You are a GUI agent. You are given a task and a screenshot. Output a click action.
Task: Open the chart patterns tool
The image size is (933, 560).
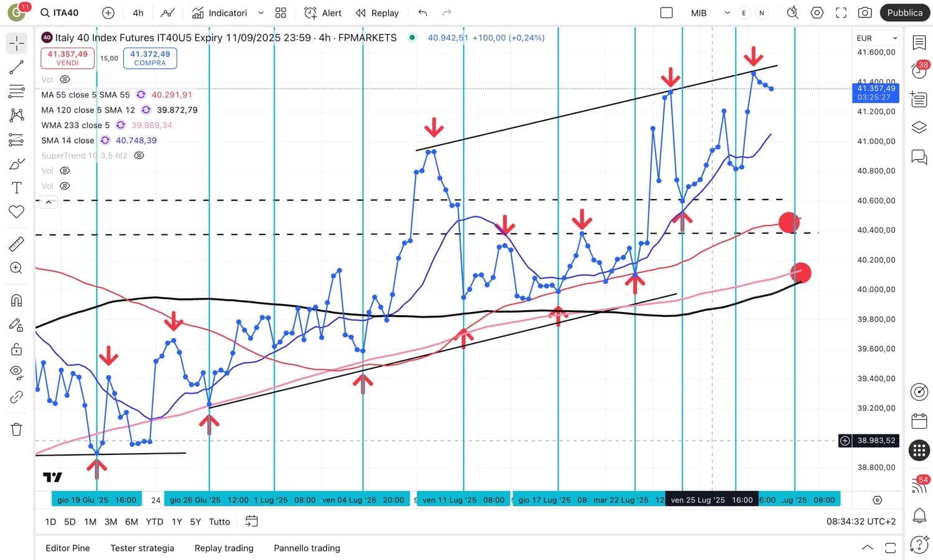pos(17,115)
